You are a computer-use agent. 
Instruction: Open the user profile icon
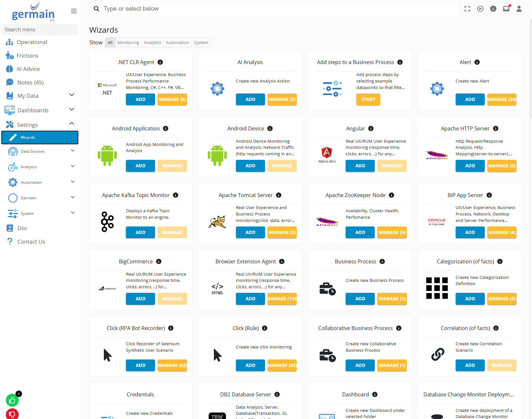(519, 9)
